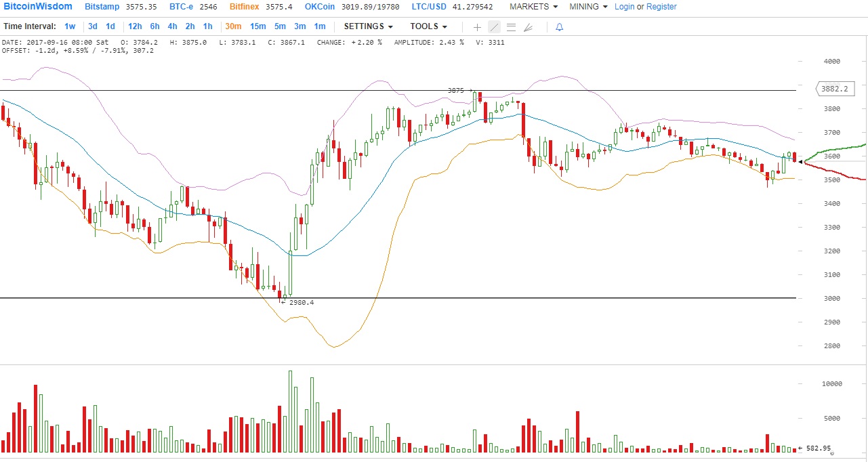Click the 4000 price axis label
This screenshot has height=462, width=868.
point(831,62)
